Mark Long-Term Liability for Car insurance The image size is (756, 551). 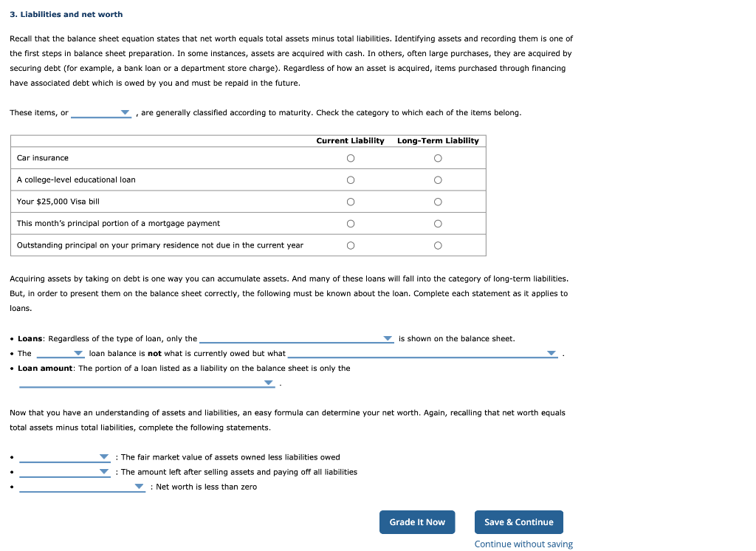pyautogui.click(x=438, y=158)
